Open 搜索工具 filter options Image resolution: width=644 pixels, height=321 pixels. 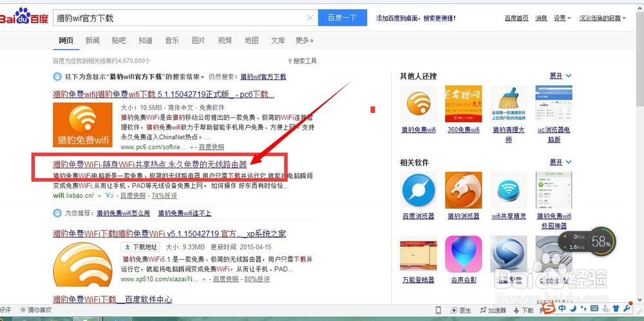[302, 61]
